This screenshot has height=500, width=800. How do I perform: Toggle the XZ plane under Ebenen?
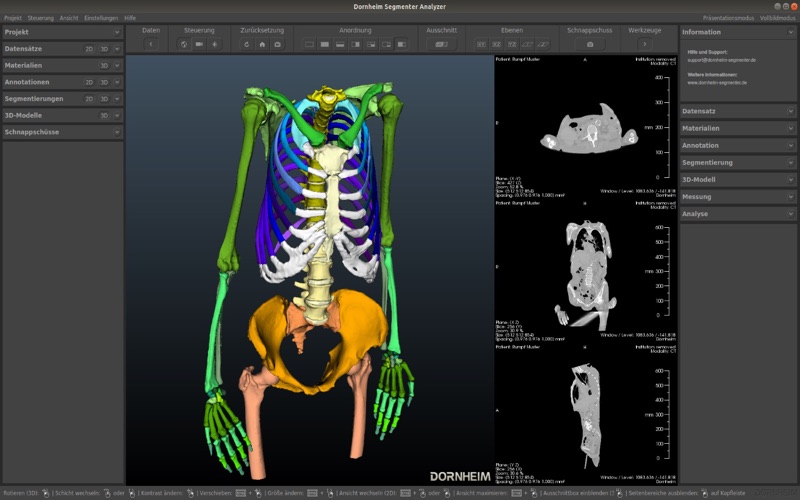[496, 44]
